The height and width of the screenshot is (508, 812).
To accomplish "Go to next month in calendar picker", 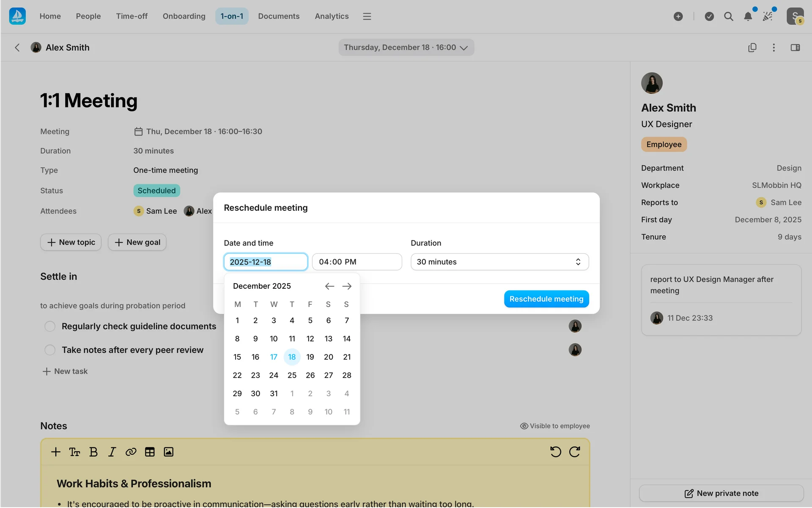I will click(347, 286).
